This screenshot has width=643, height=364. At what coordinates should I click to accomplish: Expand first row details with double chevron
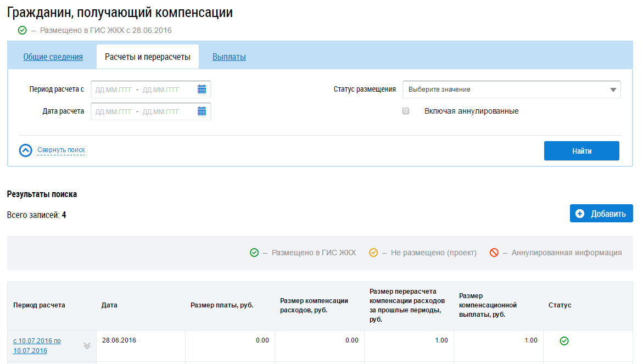[87, 346]
